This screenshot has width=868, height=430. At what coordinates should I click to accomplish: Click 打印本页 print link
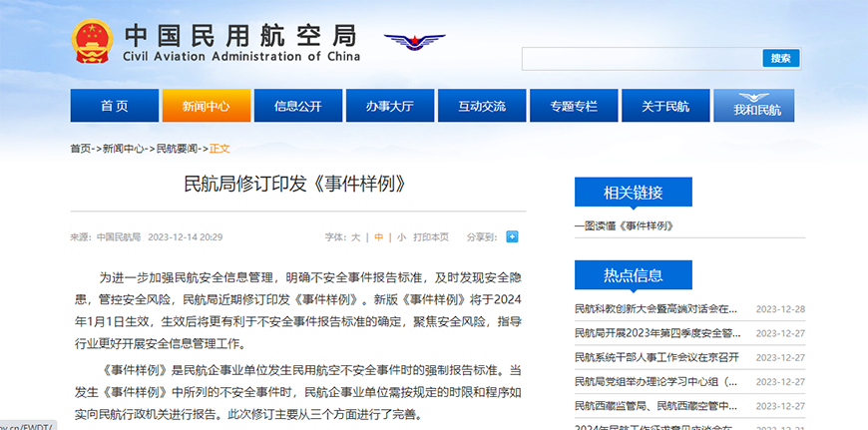[431, 236]
